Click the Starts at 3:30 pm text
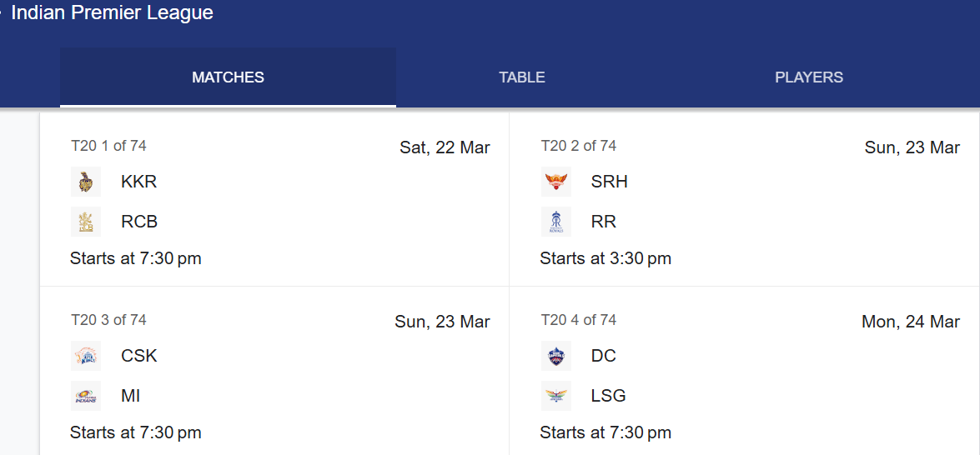This screenshot has height=455, width=980. point(606,258)
